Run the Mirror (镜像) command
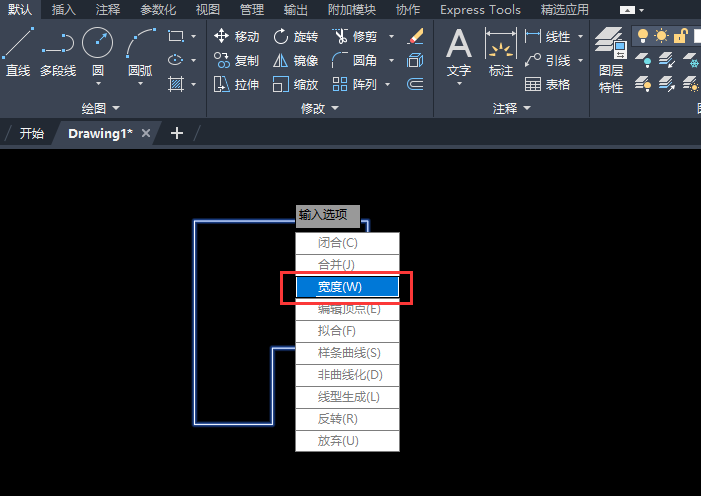The height and width of the screenshot is (496, 701). pos(296,60)
